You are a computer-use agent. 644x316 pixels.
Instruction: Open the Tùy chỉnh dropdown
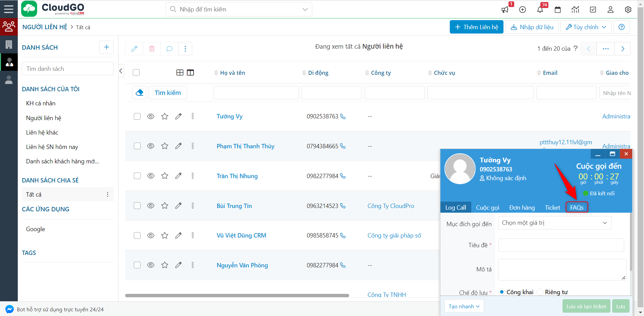586,27
